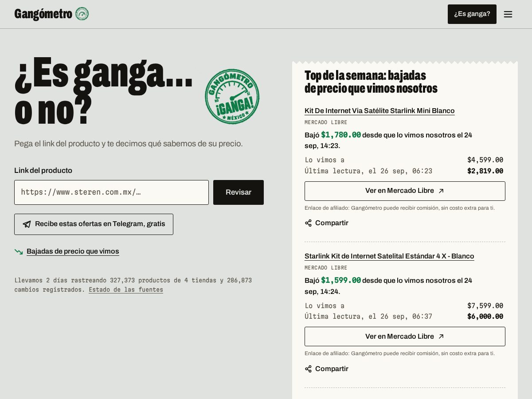Image resolution: width=532 pixels, height=399 pixels.
Task: Click Última lectura, el 26 sep, 06:37 text
Action: (x=368, y=317)
